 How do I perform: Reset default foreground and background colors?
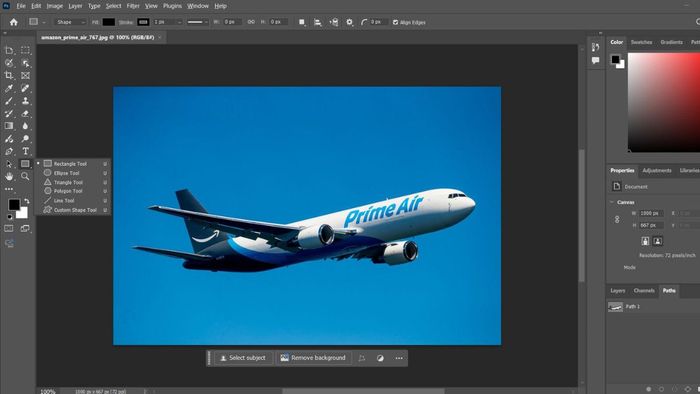(x=9, y=217)
